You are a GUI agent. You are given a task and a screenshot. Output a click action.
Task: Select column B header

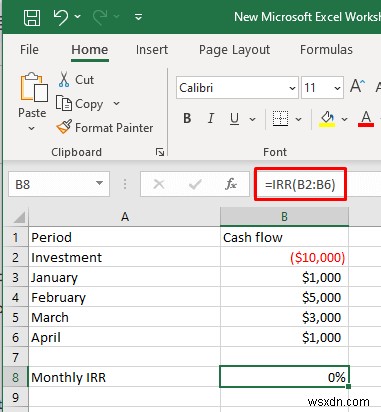pyautogui.click(x=284, y=217)
